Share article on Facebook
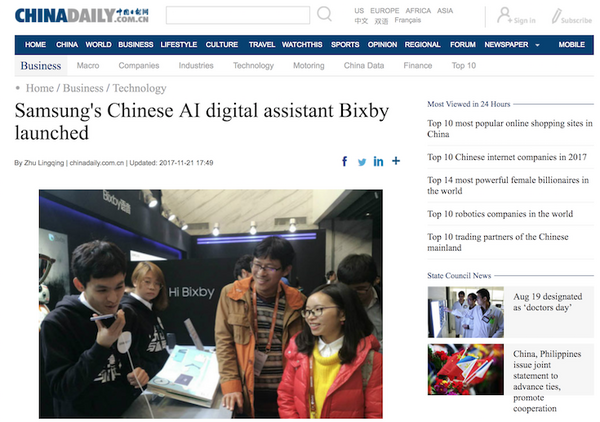Screen dimensions: 600x422 [345, 162]
